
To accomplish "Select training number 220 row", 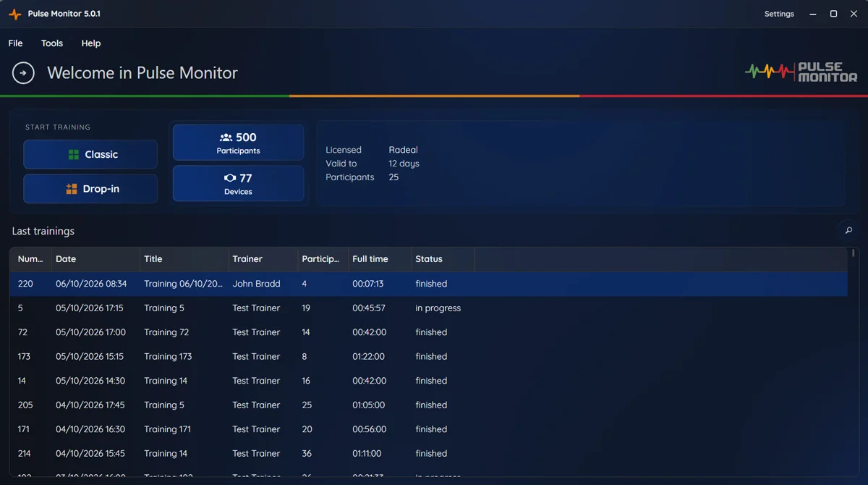I will pyautogui.click(x=428, y=284).
